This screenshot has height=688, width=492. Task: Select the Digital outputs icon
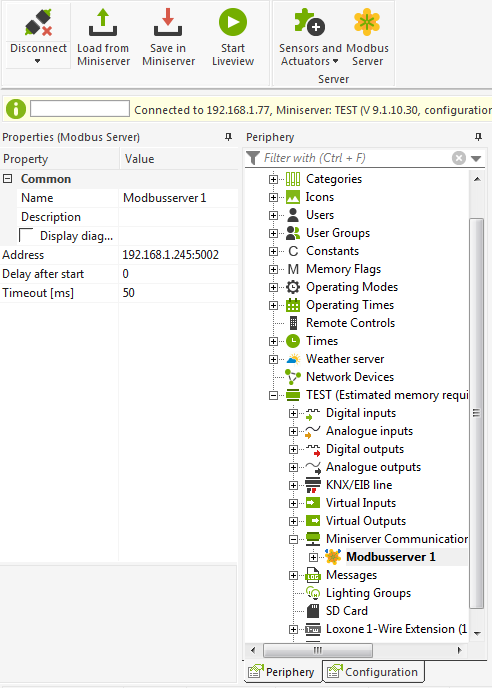(313, 449)
